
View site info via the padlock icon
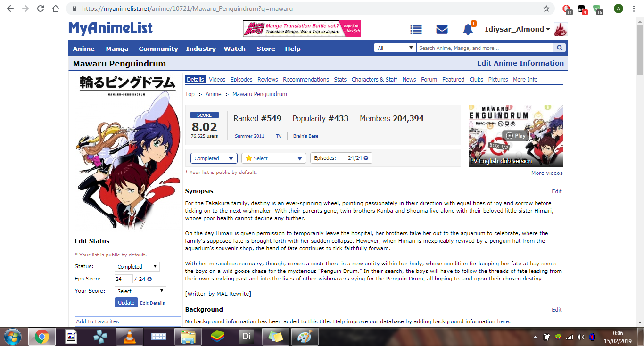(74, 8)
